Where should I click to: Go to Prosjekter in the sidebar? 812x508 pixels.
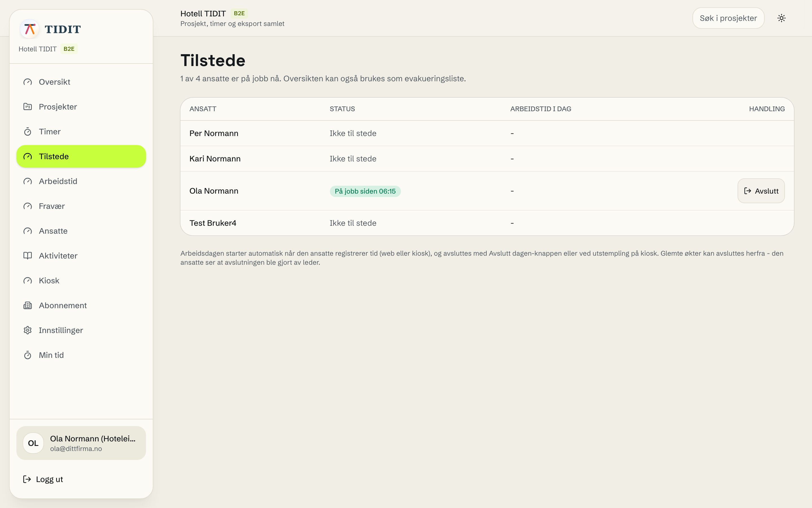81,107
